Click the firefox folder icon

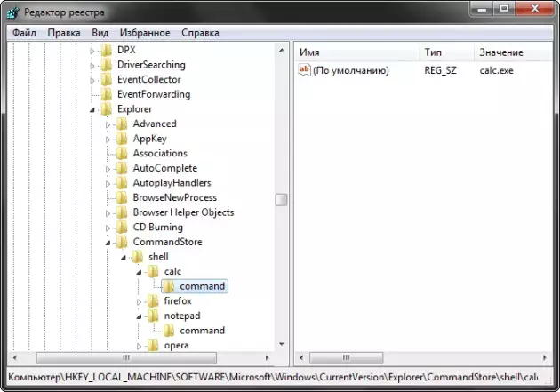(153, 301)
